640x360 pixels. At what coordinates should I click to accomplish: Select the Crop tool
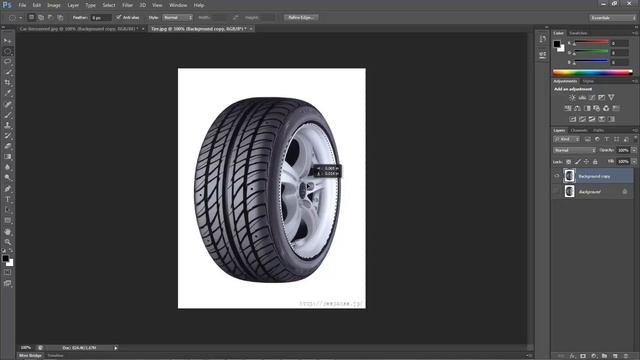point(7,83)
